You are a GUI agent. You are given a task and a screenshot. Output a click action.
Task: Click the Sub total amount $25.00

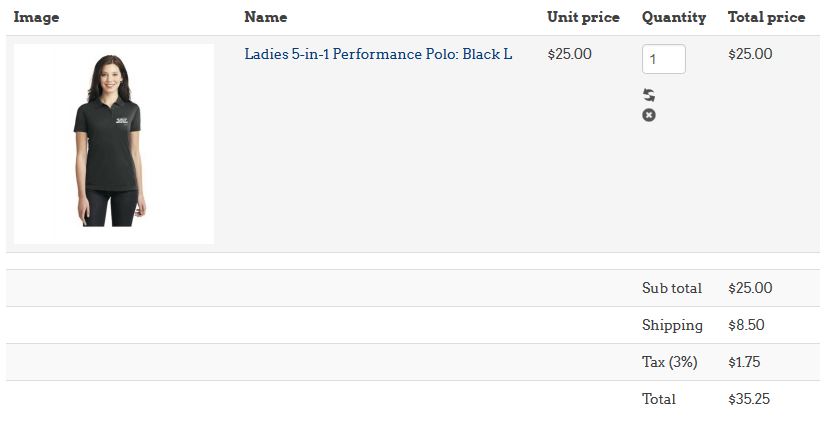[750, 288]
